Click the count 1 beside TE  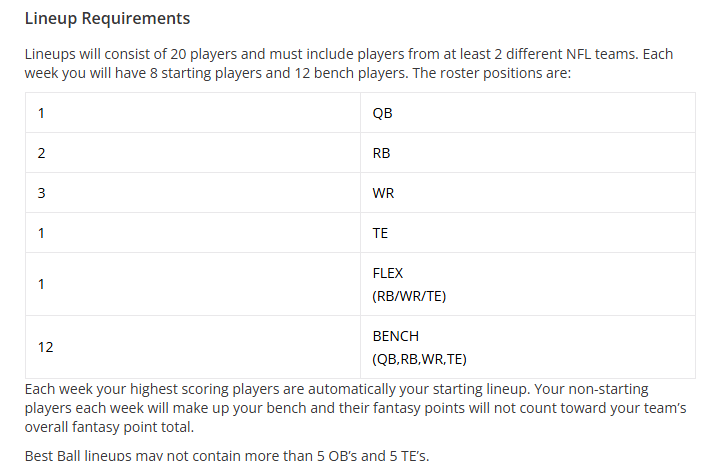[41, 233]
